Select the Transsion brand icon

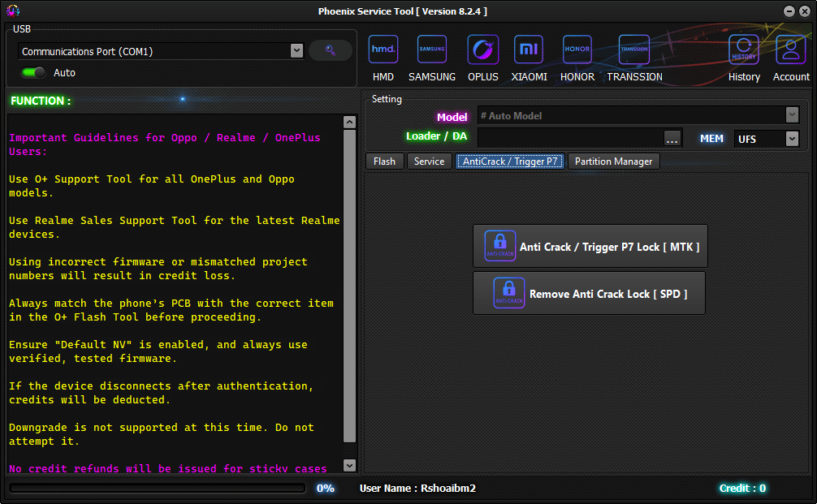[x=633, y=50]
